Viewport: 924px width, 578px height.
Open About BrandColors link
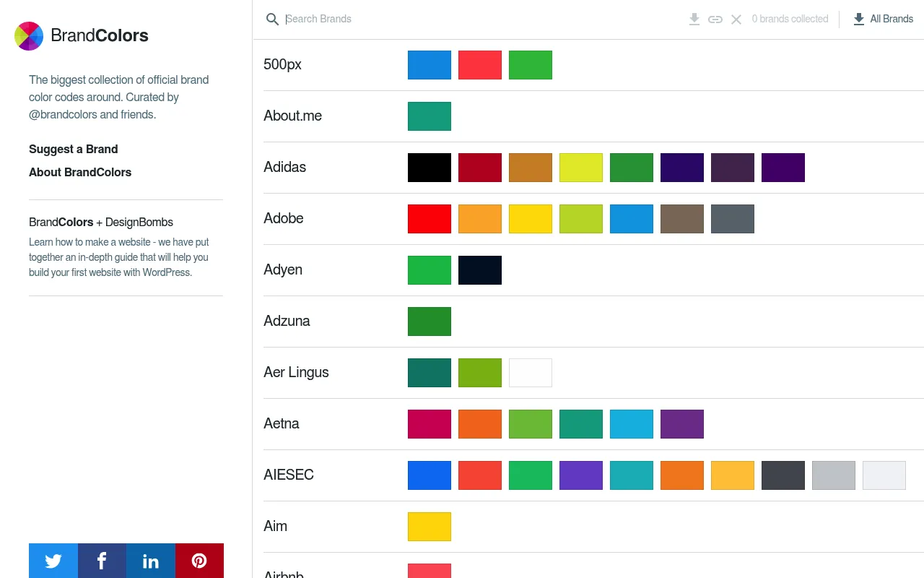80,172
